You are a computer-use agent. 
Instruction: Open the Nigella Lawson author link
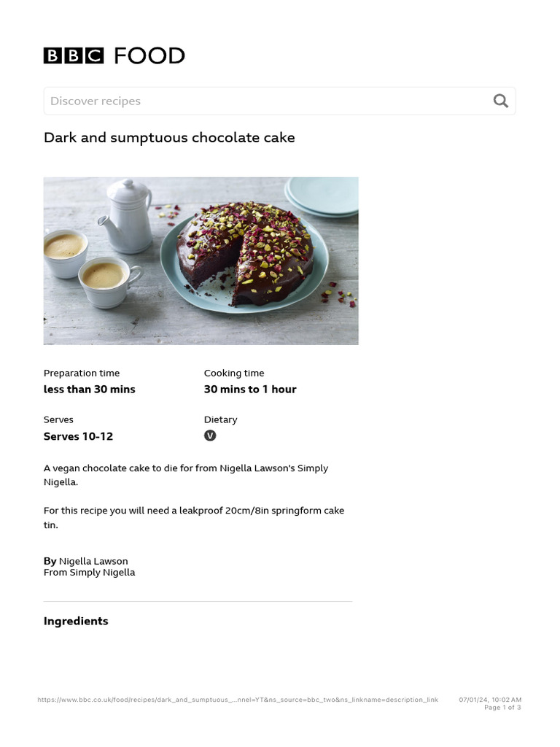pos(93,561)
